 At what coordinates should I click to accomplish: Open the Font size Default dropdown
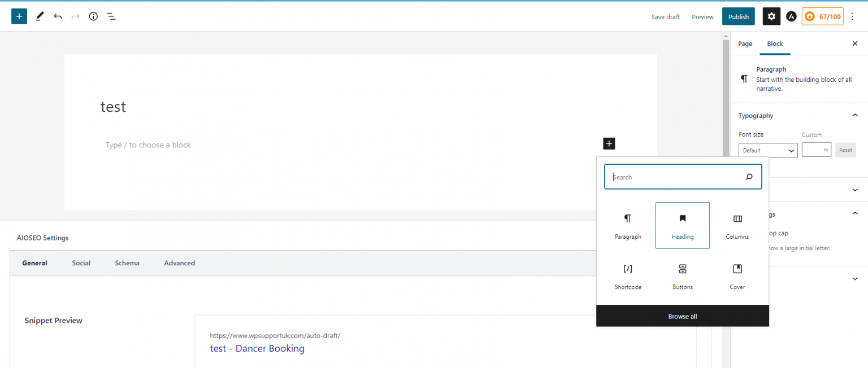[x=767, y=150]
